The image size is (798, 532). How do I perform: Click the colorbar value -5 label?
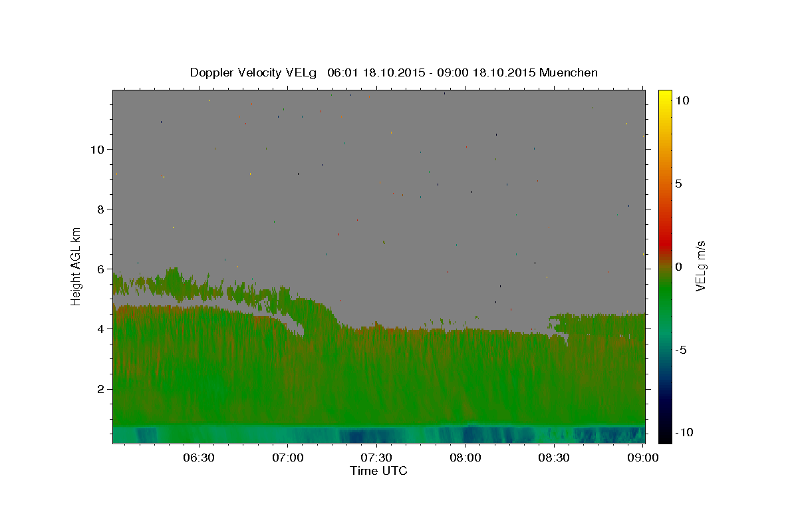(682, 350)
